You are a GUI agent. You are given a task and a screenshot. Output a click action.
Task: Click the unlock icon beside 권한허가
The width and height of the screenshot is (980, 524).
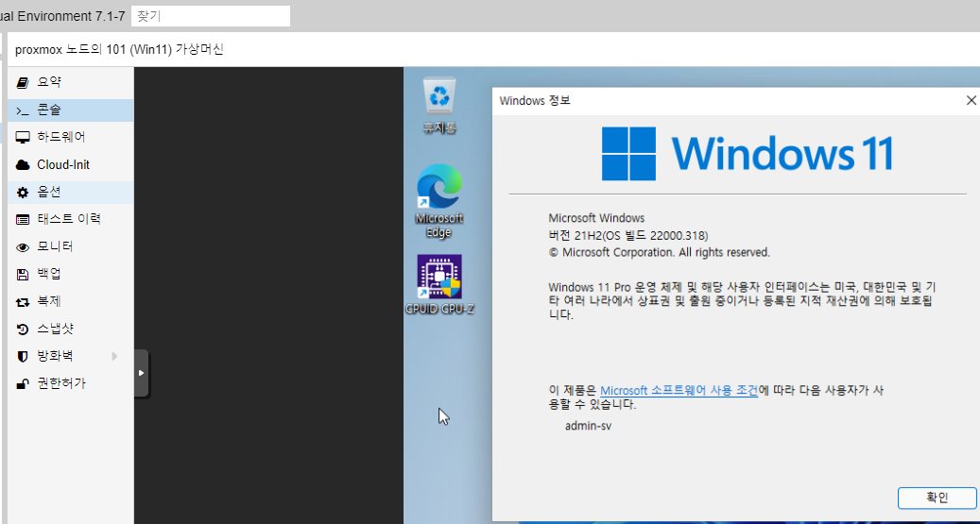(x=23, y=383)
